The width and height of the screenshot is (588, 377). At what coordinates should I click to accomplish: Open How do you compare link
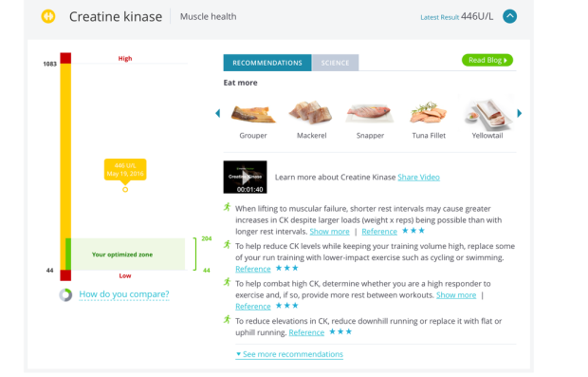tap(124, 294)
